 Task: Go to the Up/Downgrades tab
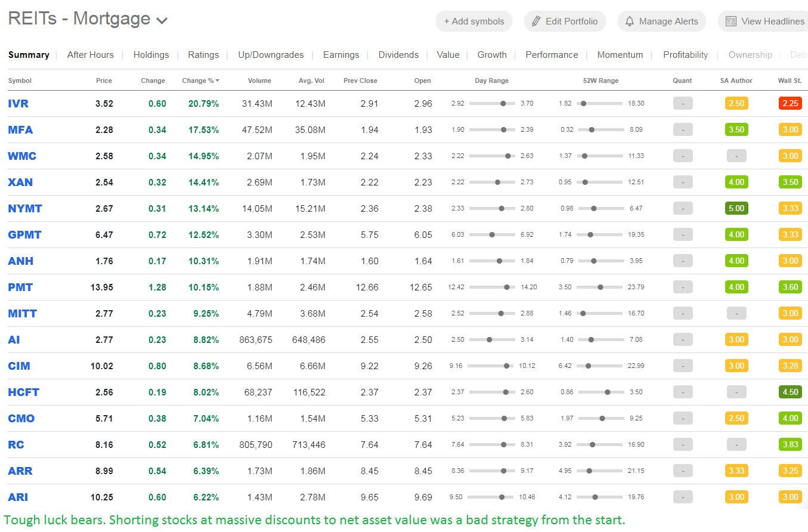click(271, 55)
